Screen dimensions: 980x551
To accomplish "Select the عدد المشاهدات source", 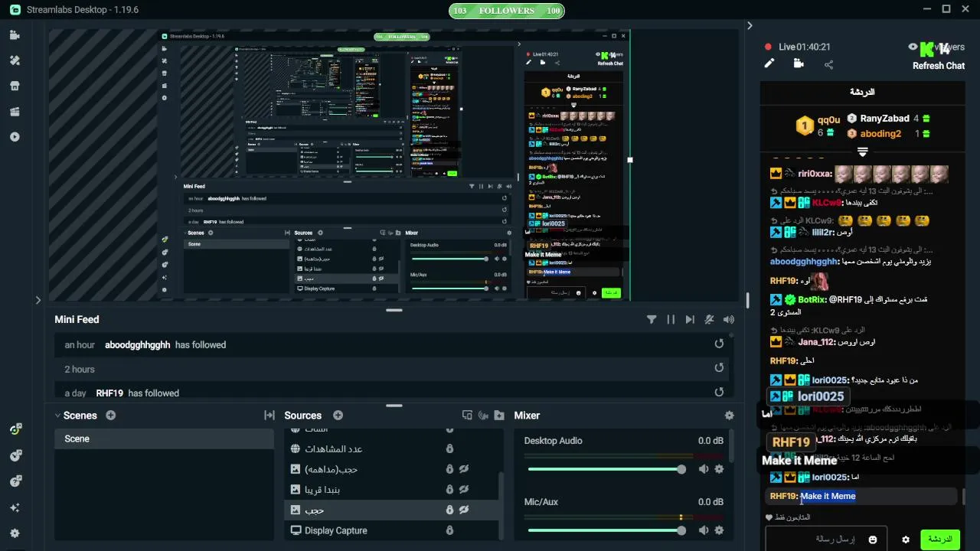I will click(392, 448).
